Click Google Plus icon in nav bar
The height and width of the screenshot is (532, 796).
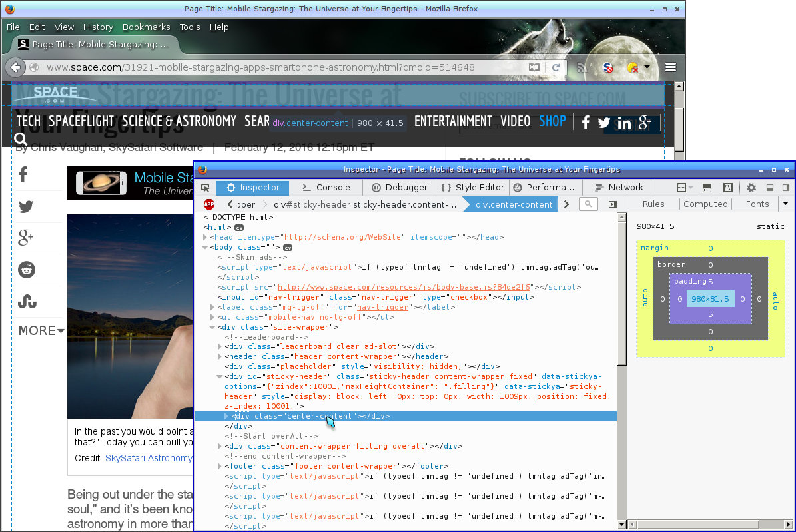[x=645, y=123]
